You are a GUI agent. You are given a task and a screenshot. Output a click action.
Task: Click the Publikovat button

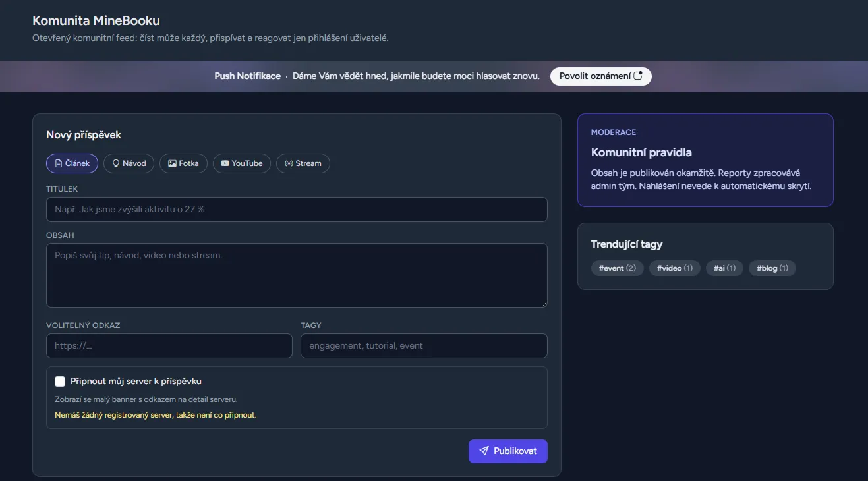pos(508,451)
